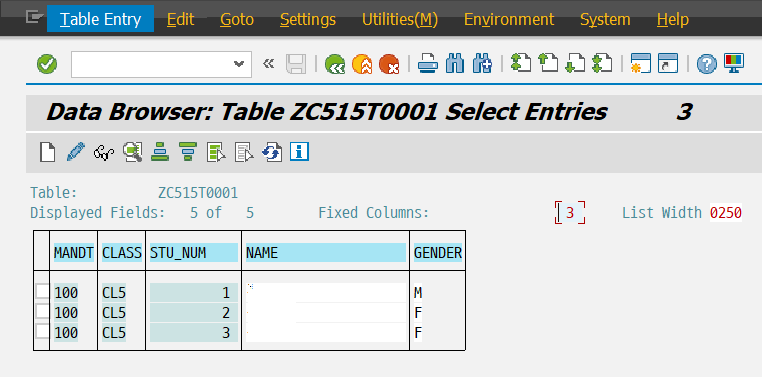Open the Edit menu
This screenshot has height=384, width=762.
[x=180, y=19]
